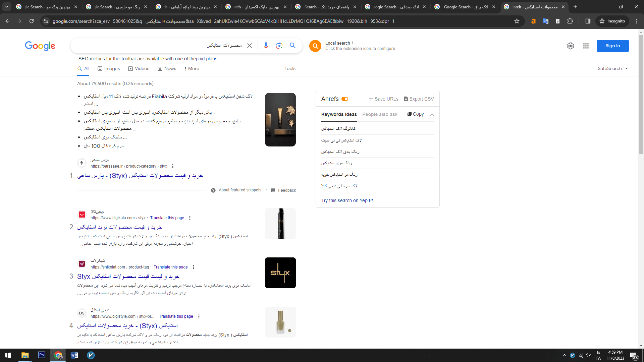
Task: Click the Sign in button
Action: click(612, 46)
